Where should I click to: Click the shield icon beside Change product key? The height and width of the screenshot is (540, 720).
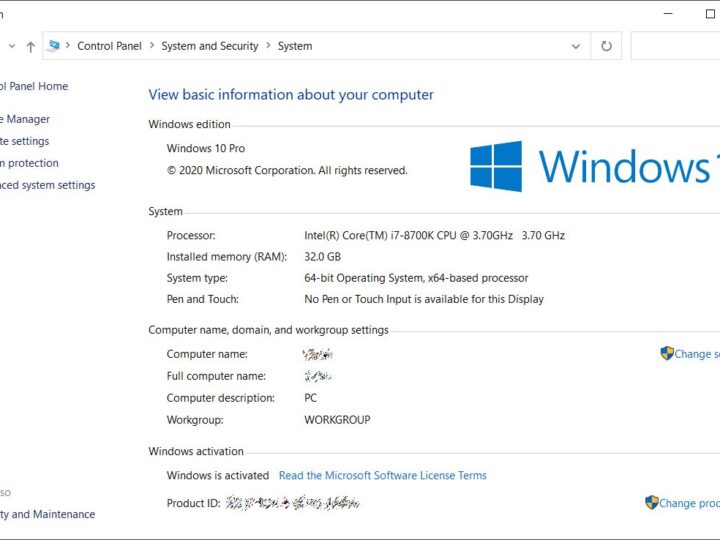click(651, 503)
